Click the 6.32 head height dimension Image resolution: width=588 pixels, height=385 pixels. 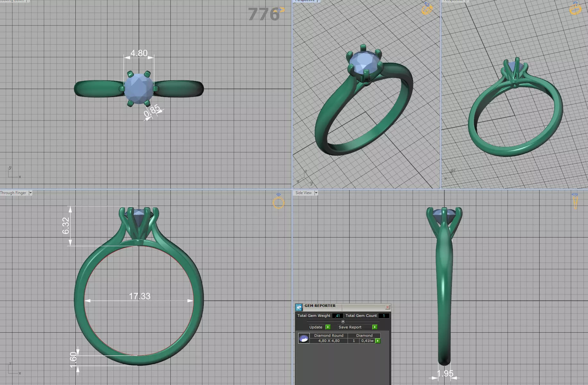pos(66,226)
